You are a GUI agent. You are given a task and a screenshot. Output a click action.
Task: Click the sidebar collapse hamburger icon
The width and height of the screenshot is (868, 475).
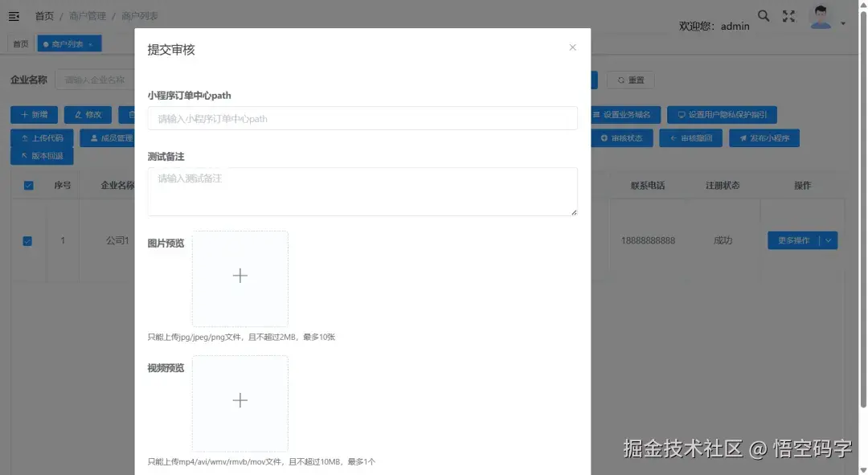14,15
